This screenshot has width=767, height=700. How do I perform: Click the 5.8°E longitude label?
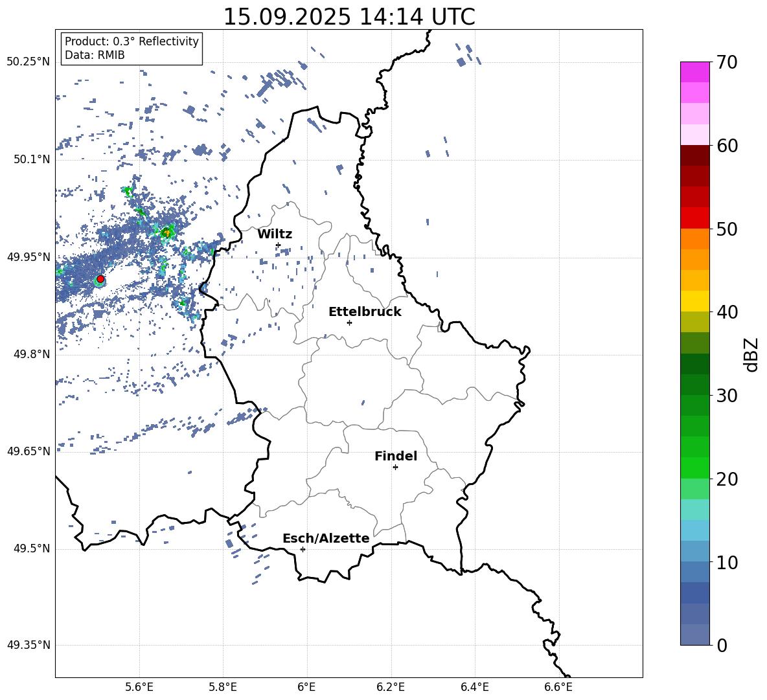tap(223, 687)
